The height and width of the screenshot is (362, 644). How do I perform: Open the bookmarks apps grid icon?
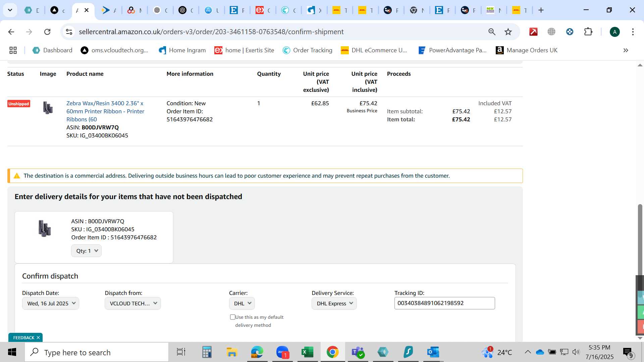[x=13, y=50]
